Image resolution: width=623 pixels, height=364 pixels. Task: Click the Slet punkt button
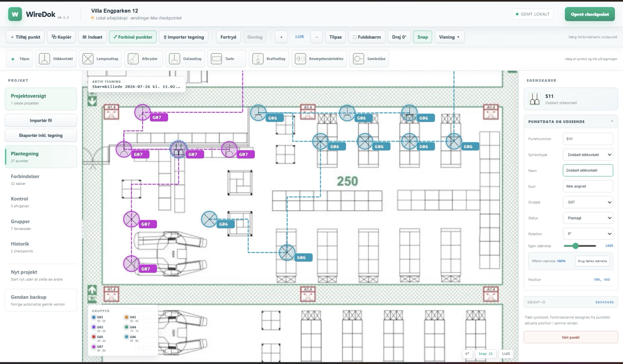tap(571, 337)
